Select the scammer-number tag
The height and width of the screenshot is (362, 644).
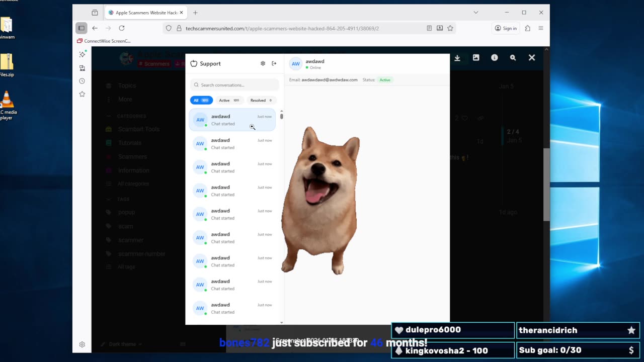click(x=142, y=254)
